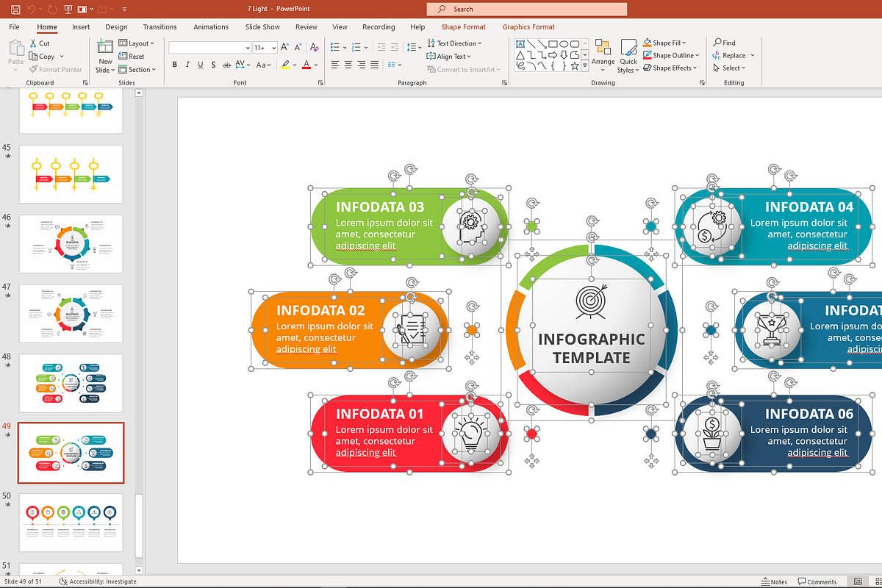Screen dimensions: 882x588
Task: Click Accessibility: Investigate in status bar
Action: 97,581
